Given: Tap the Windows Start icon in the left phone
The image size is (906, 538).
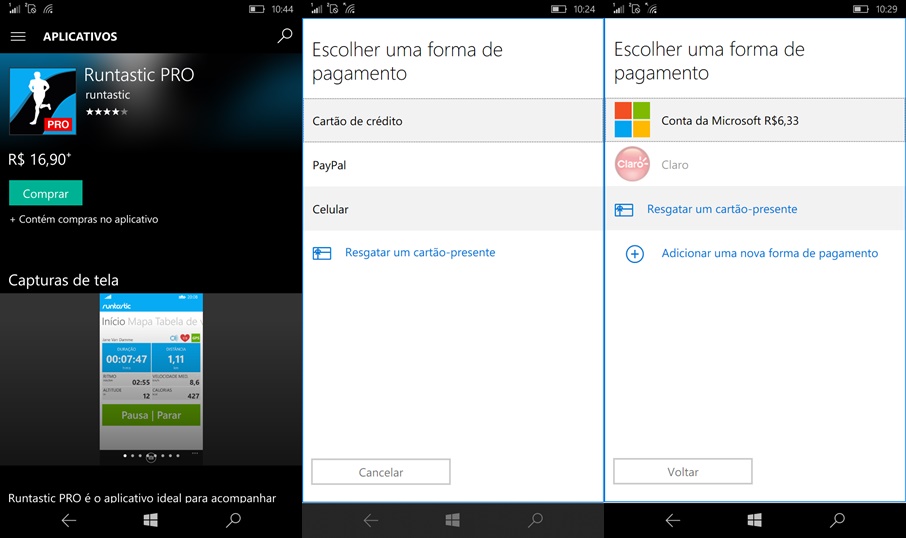Looking at the screenshot, I should point(151,521).
